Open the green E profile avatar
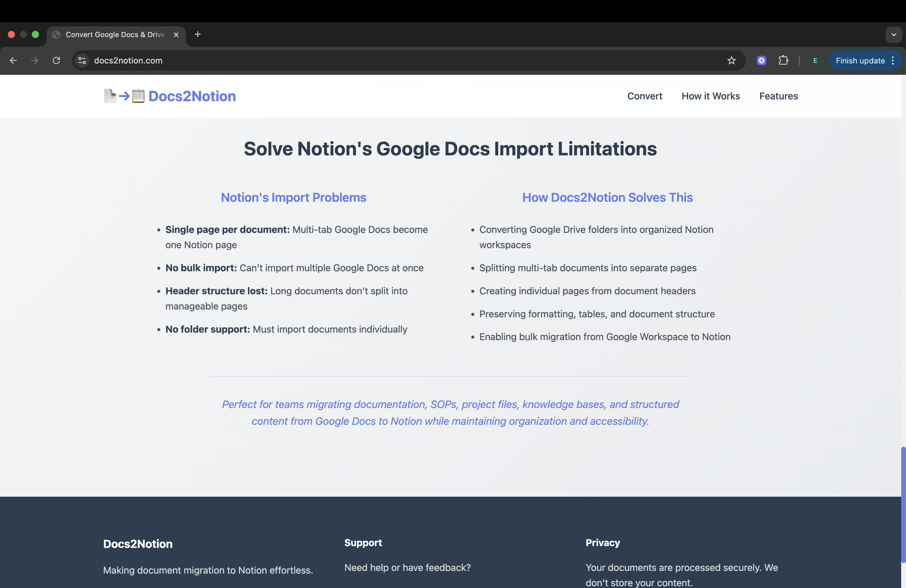The height and width of the screenshot is (588, 906). click(815, 60)
